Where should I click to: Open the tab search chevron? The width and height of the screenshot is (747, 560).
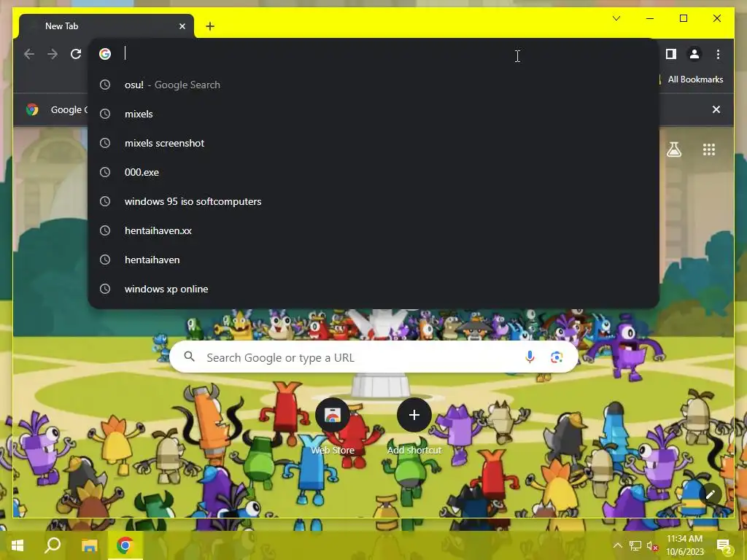(616, 18)
